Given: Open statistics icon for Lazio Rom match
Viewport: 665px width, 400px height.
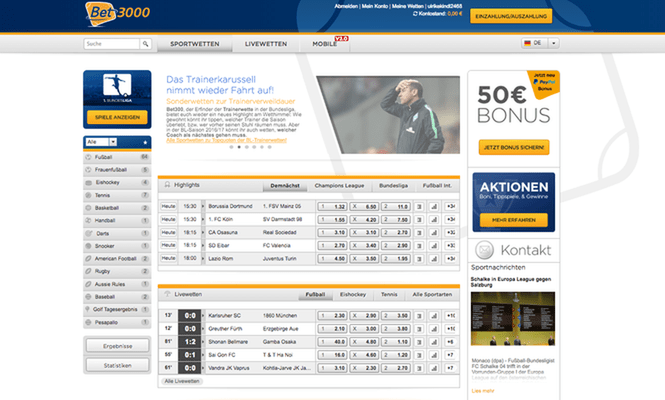Looking at the screenshot, I should (434, 259).
